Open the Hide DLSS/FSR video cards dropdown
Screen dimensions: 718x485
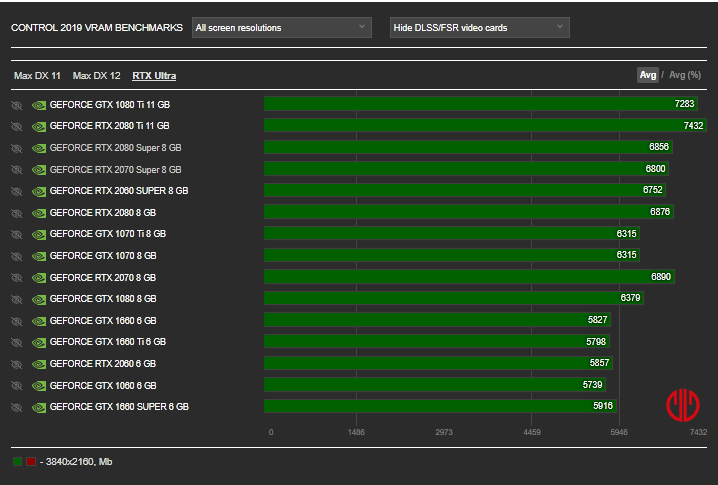(x=479, y=27)
